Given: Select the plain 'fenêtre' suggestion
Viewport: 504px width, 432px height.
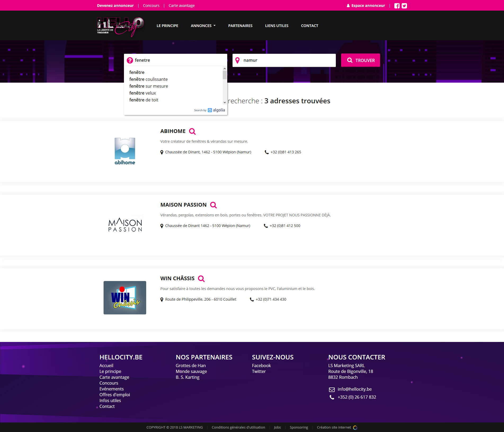Looking at the screenshot, I should coord(137,72).
